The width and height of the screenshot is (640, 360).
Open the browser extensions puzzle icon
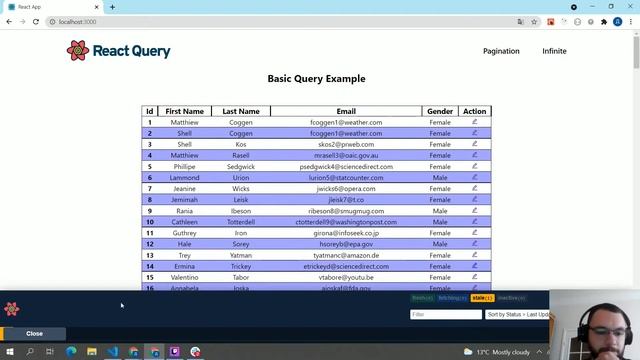pos(604,22)
